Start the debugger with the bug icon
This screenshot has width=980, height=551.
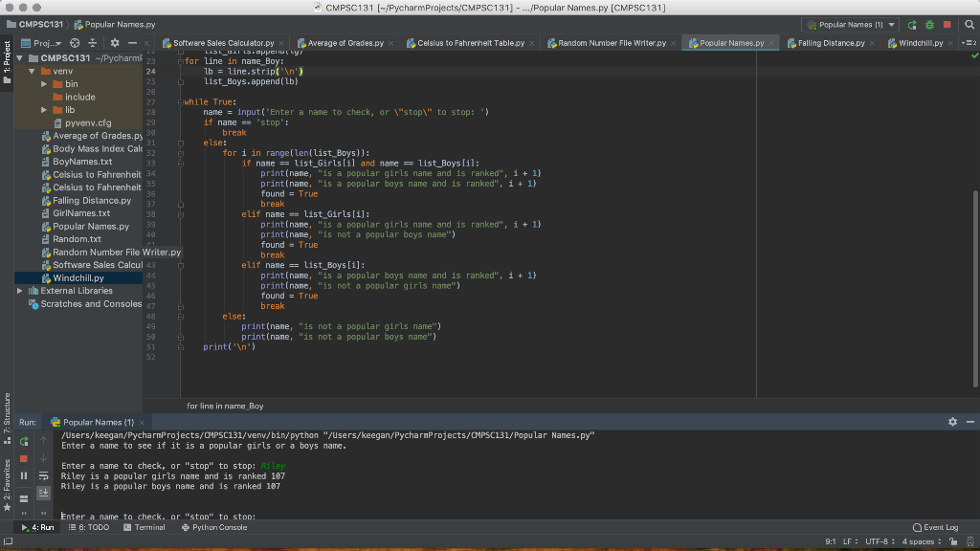pos(929,25)
